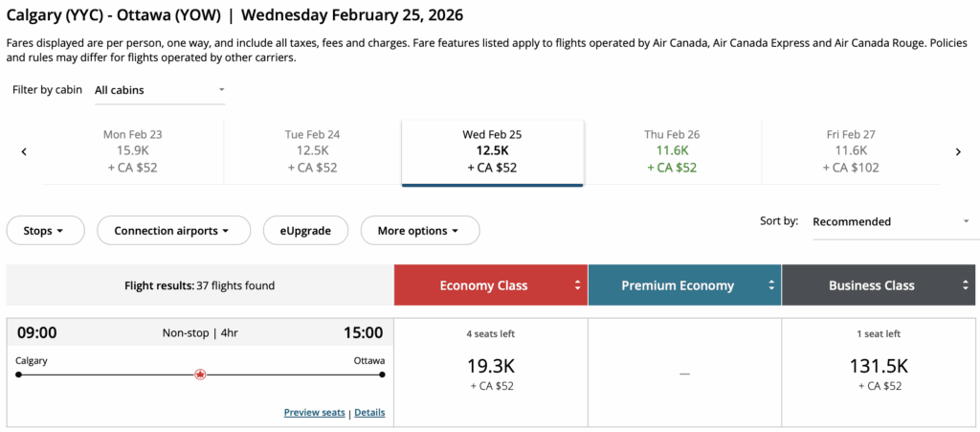This screenshot has height=432, width=980.
Task: Open the Filter by cabin dropdown
Action: click(x=159, y=90)
